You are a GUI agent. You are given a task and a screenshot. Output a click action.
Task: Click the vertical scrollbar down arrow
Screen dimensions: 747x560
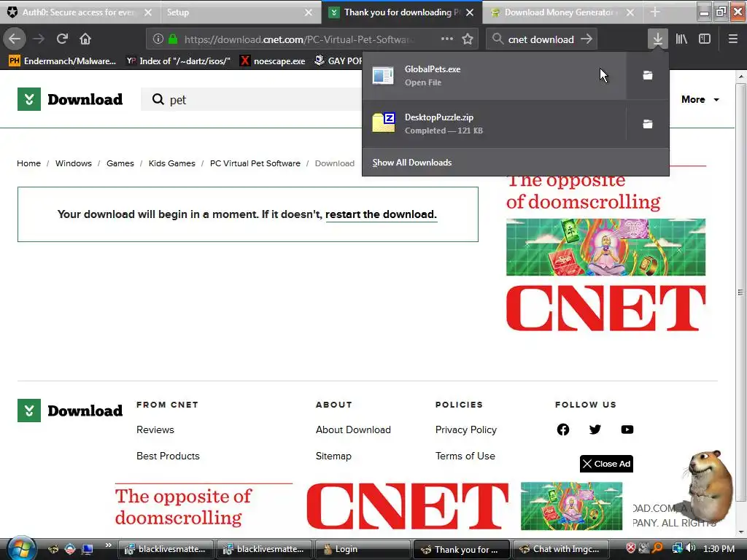pos(741,532)
